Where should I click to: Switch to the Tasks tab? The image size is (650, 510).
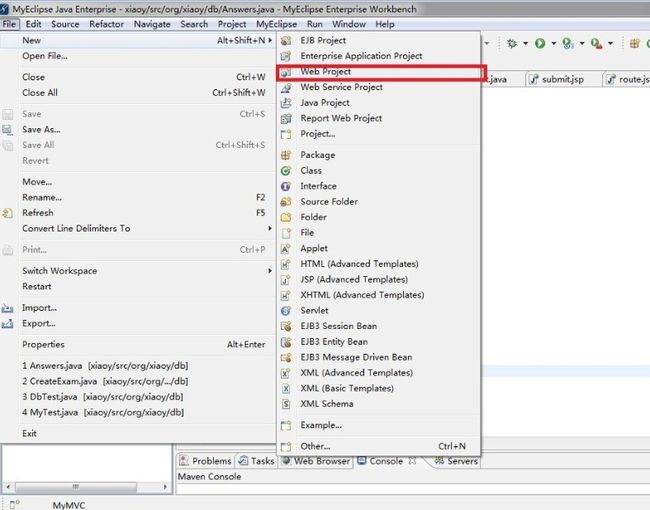pyautogui.click(x=257, y=461)
